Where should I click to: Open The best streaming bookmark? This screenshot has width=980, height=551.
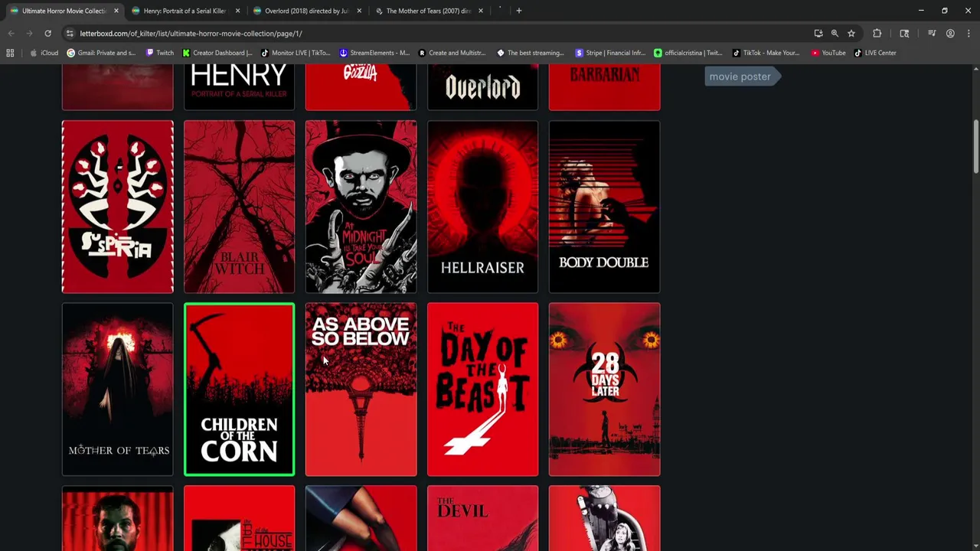531,53
